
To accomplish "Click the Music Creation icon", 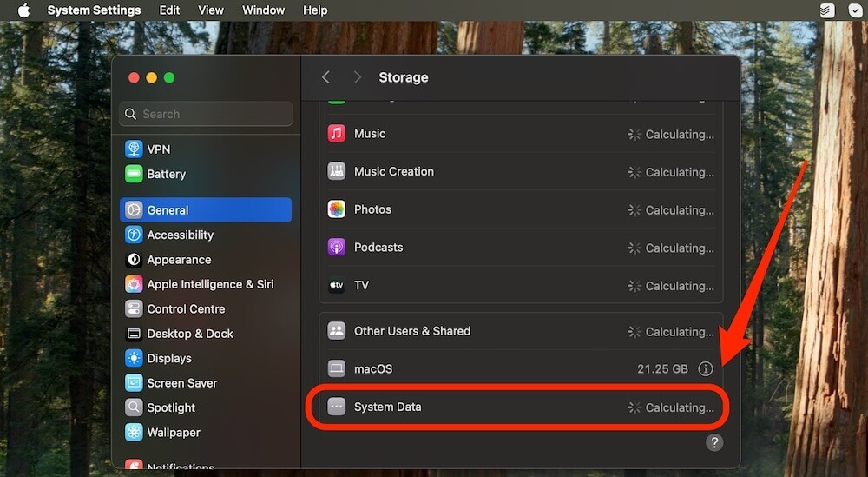I will pyautogui.click(x=336, y=172).
